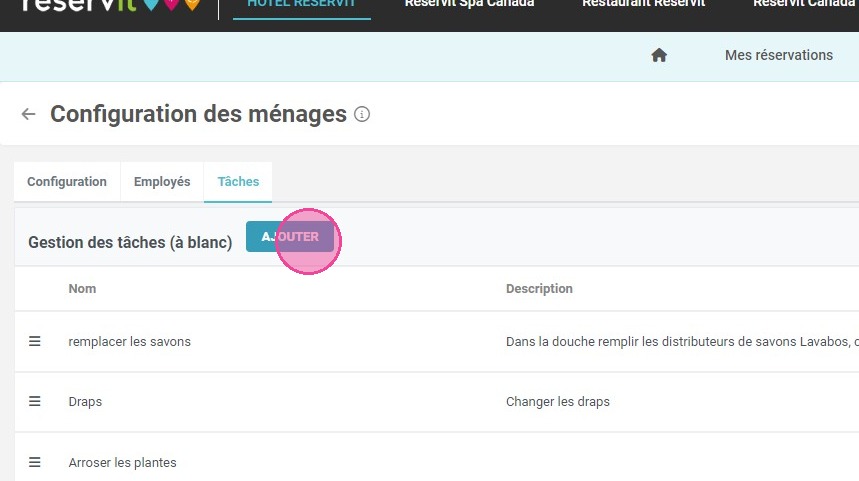
Task: Click the AJOUTER button to add a task
Action: coord(290,237)
